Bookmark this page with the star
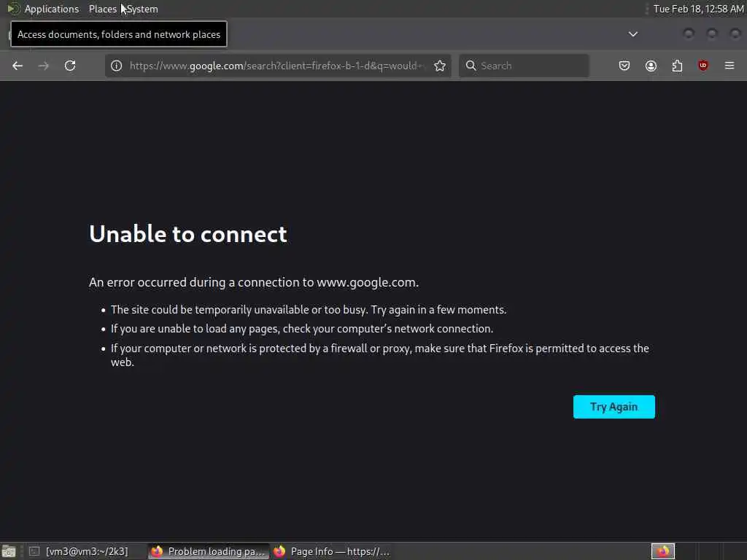This screenshot has width=747, height=560. pyautogui.click(x=440, y=66)
